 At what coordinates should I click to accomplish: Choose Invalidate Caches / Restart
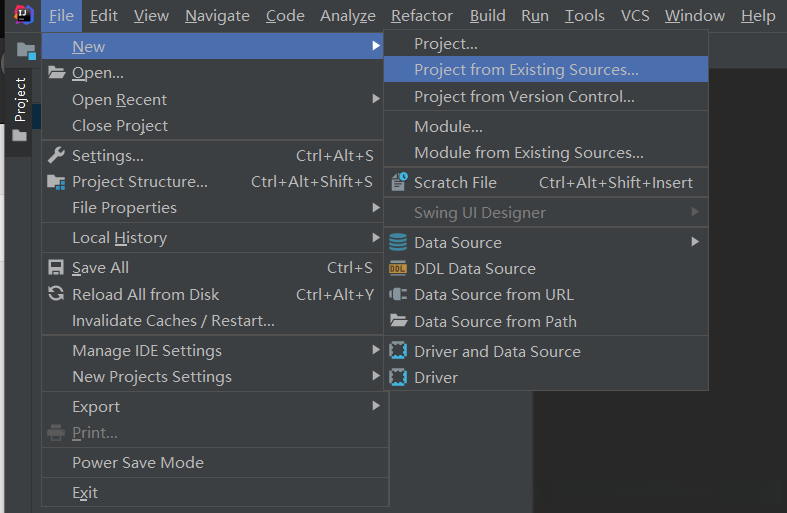[173, 321]
